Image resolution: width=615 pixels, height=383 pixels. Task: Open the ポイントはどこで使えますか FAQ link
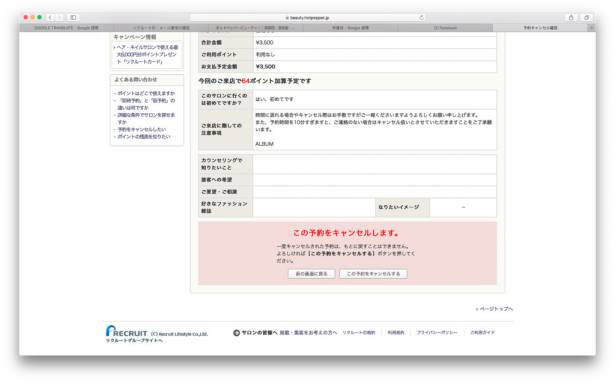coord(146,93)
